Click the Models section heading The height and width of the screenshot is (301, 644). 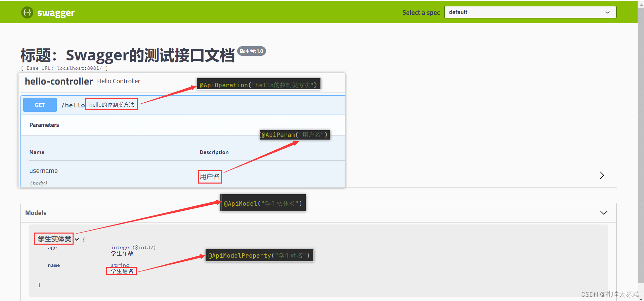[36, 213]
